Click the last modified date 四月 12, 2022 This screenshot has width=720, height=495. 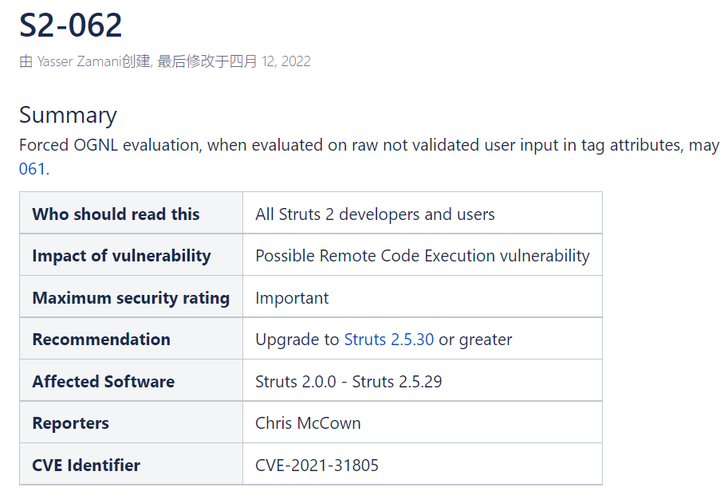coord(270,62)
